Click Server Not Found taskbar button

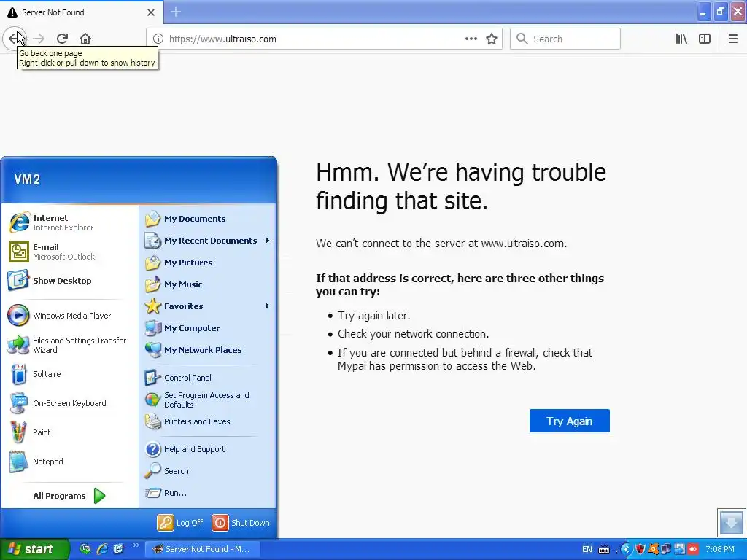coord(202,549)
